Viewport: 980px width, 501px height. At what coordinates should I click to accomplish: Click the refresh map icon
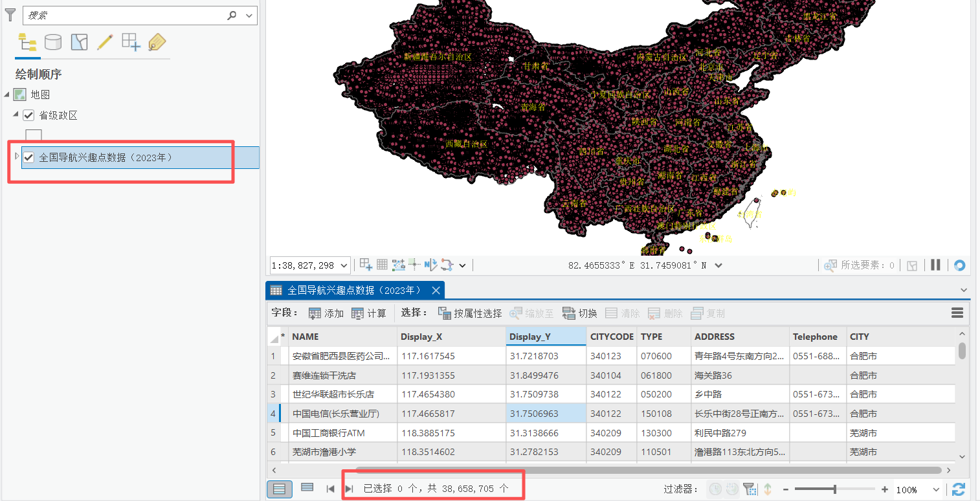click(959, 265)
